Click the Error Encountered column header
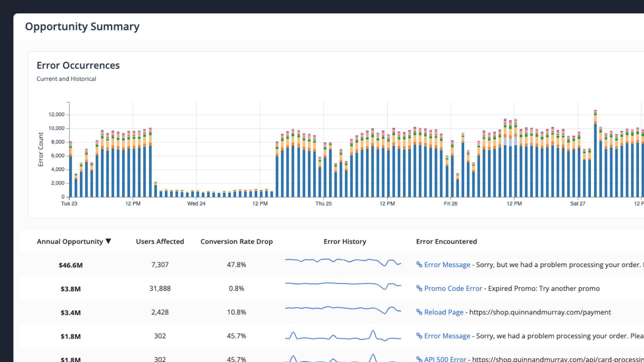The width and height of the screenshot is (644, 362). coord(446,241)
